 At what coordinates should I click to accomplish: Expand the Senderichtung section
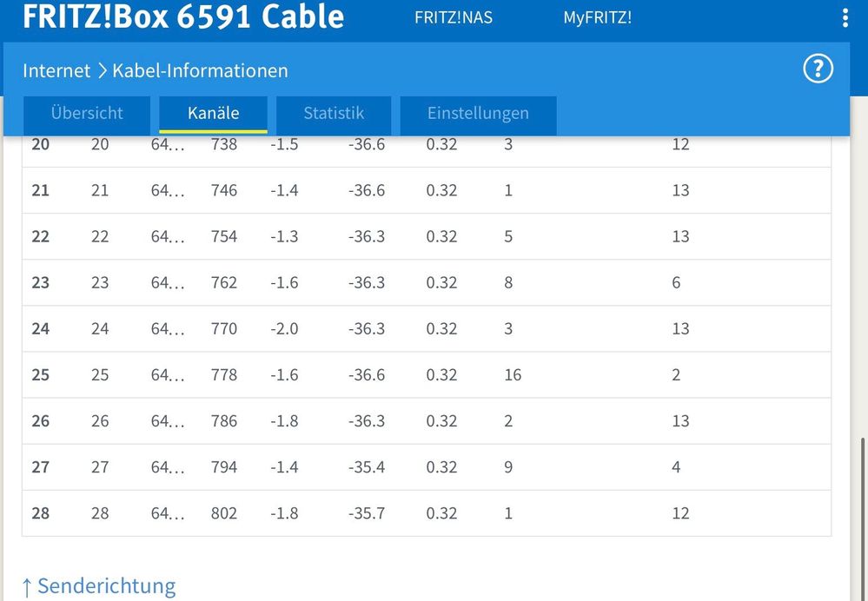point(98,586)
